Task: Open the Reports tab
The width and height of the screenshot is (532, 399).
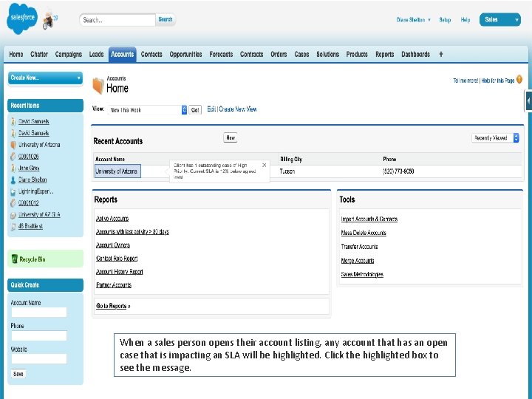Action: 384,54
